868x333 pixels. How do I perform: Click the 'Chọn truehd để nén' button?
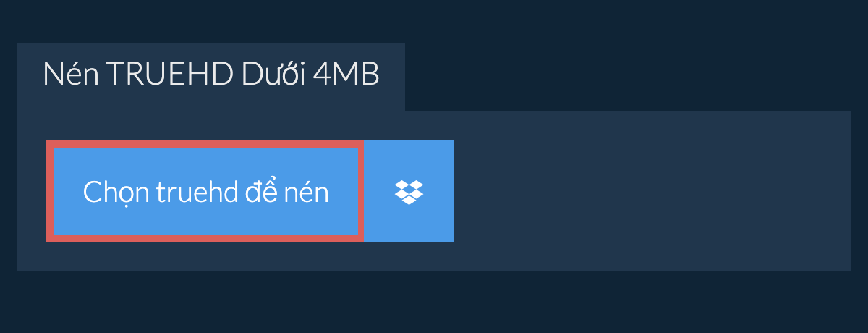coord(205,191)
